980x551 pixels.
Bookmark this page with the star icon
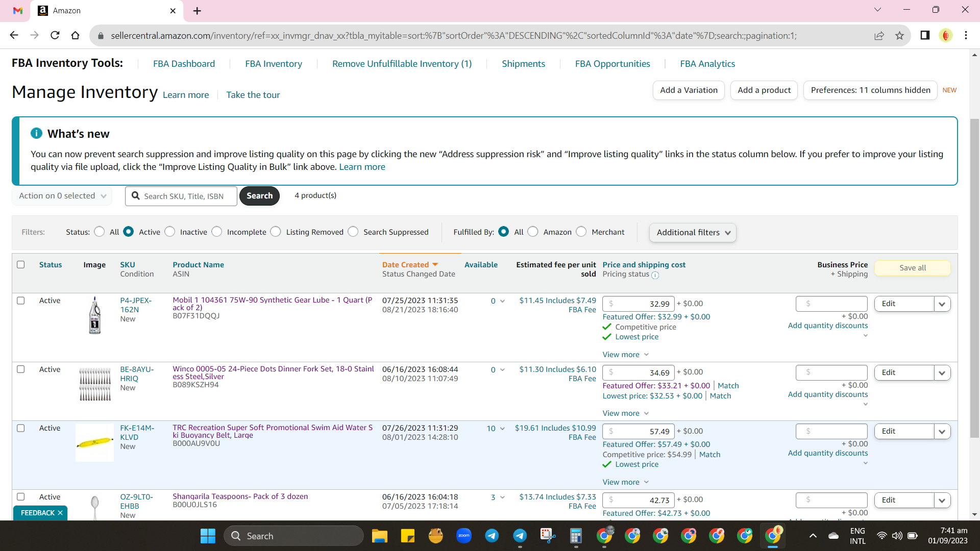tap(899, 35)
